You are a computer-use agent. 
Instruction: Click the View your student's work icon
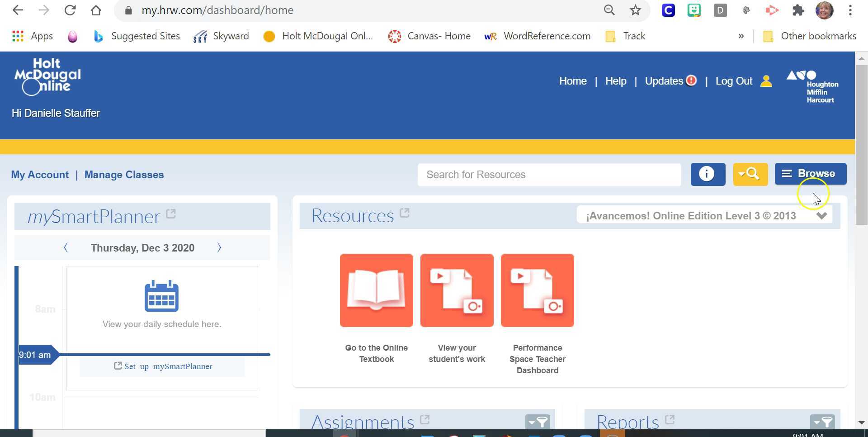457,290
